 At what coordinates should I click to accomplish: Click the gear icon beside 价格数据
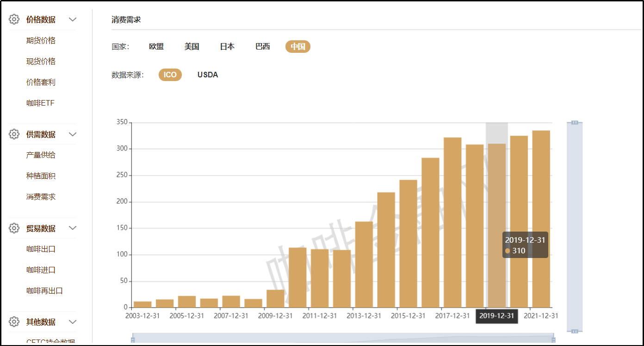point(14,19)
